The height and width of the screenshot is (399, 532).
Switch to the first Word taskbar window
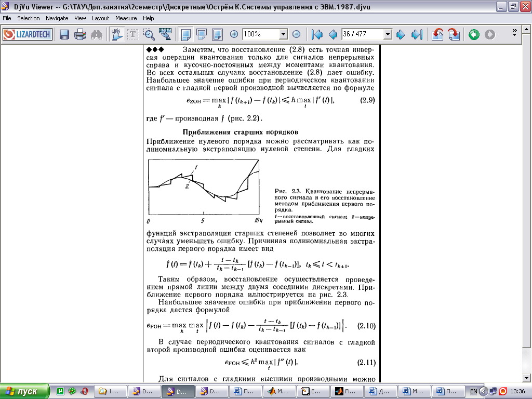246,391
